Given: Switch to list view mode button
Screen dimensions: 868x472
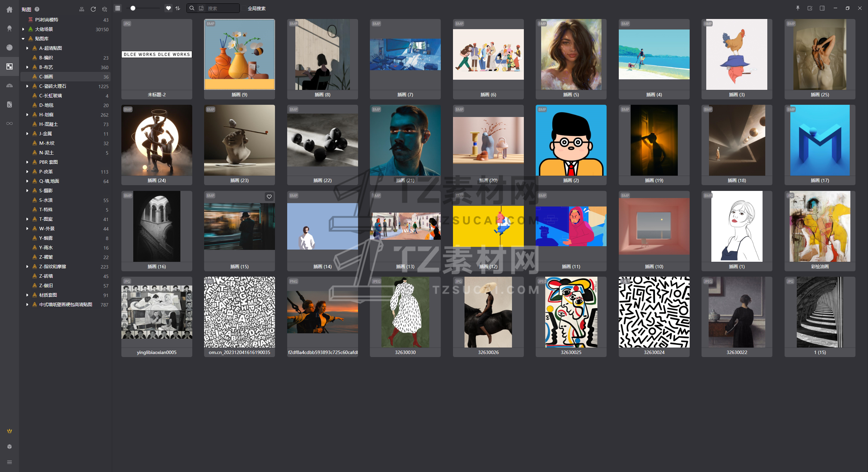Looking at the screenshot, I should tap(118, 8).
